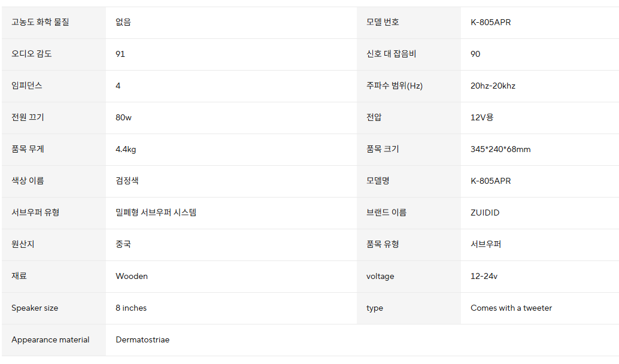The width and height of the screenshot is (619, 364).
Task: Click the '12V용' voltage value
Action: tap(482, 117)
